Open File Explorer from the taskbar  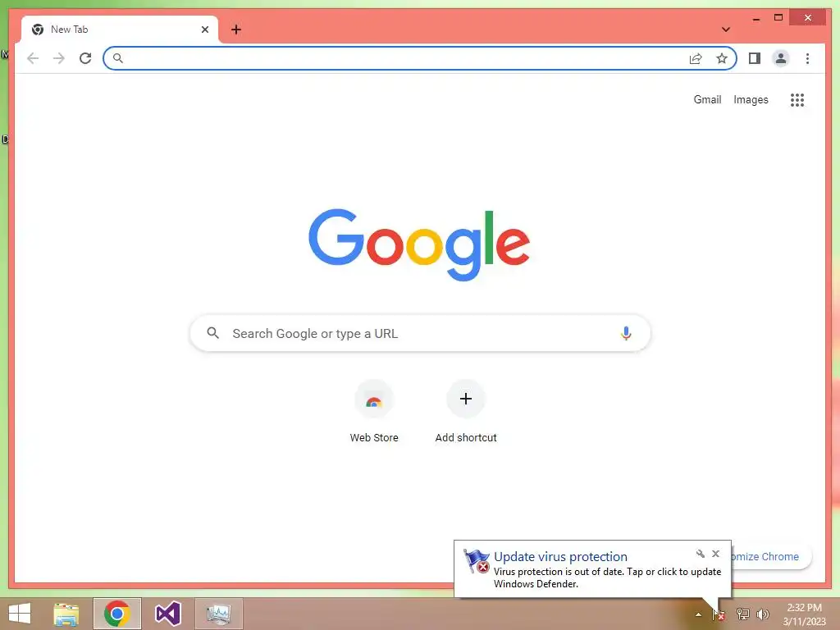tap(66, 614)
